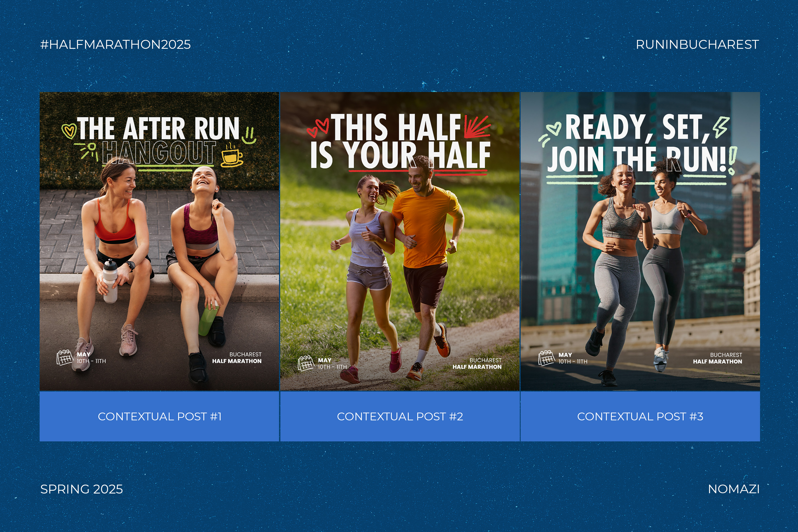Click the yellow coffee cup doodle icon
Screen dimensions: 798x532
pyautogui.click(x=232, y=156)
